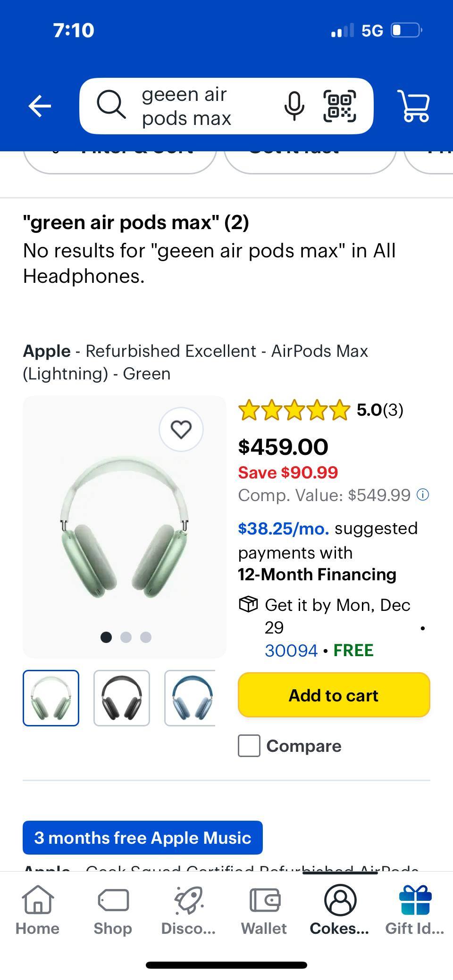Open the account profile tab
The height and width of the screenshot is (980, 453).
[340, 910]
